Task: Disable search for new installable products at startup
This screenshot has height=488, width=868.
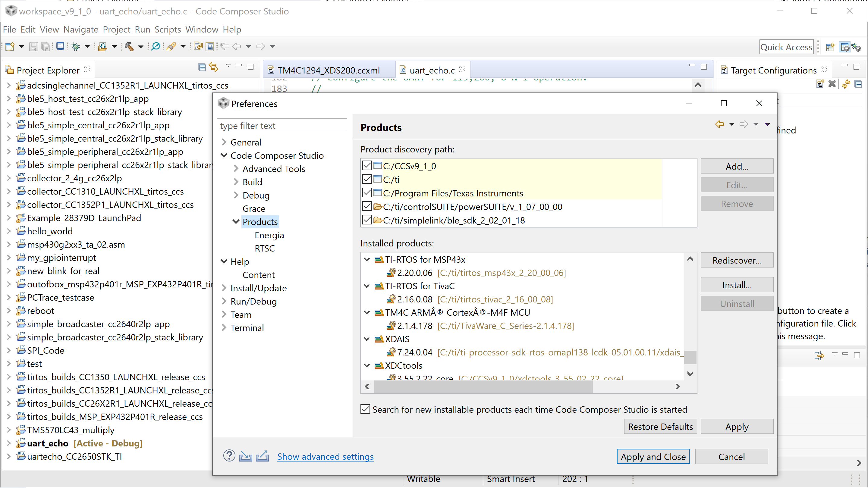Action: (x=365, y=409)
